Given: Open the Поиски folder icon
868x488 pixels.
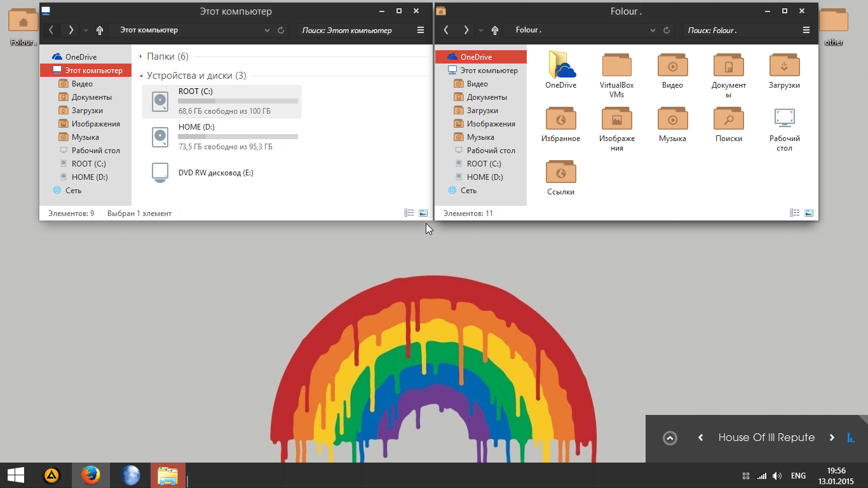Looking at the screenshot, I should (728, 119).
